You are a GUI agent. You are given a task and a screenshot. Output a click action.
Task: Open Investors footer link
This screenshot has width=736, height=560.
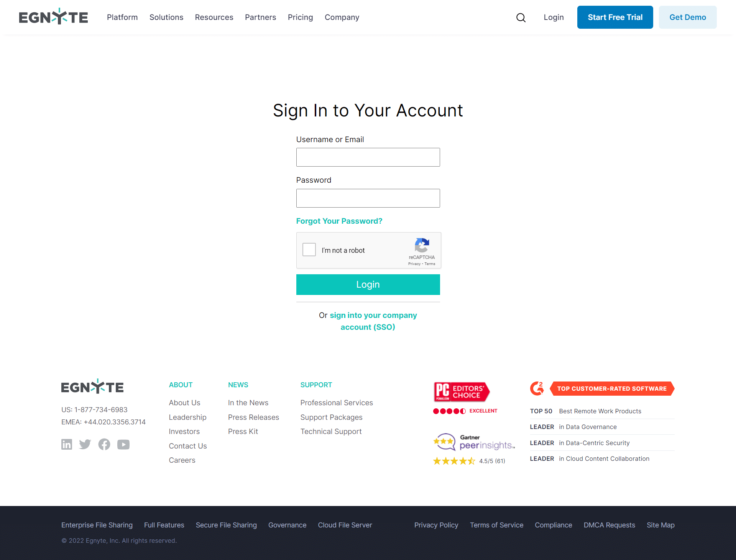coord(184,431)
